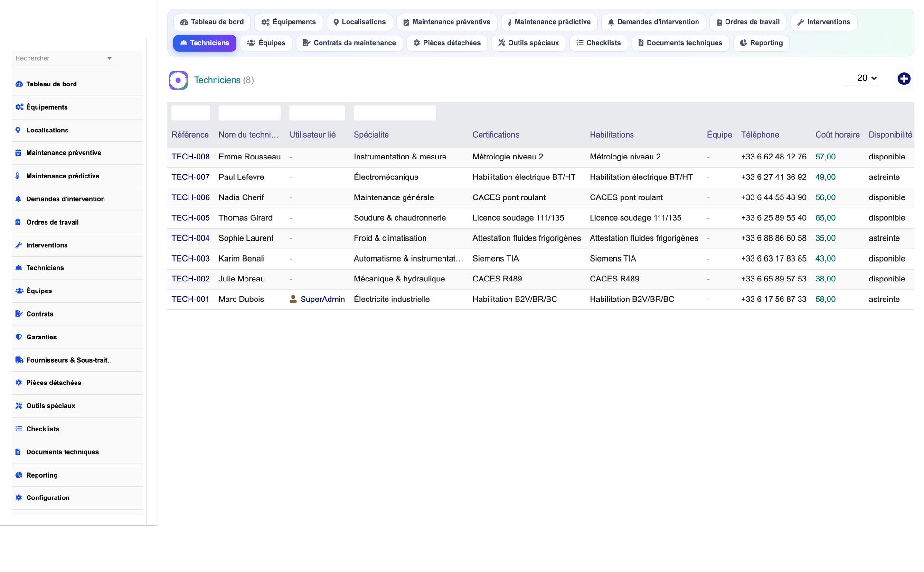The width and height of the screenshot is (924, 572).
Task: Click the Fournisseurs & Sous-traitants truck icon
Action: (19, 360)
